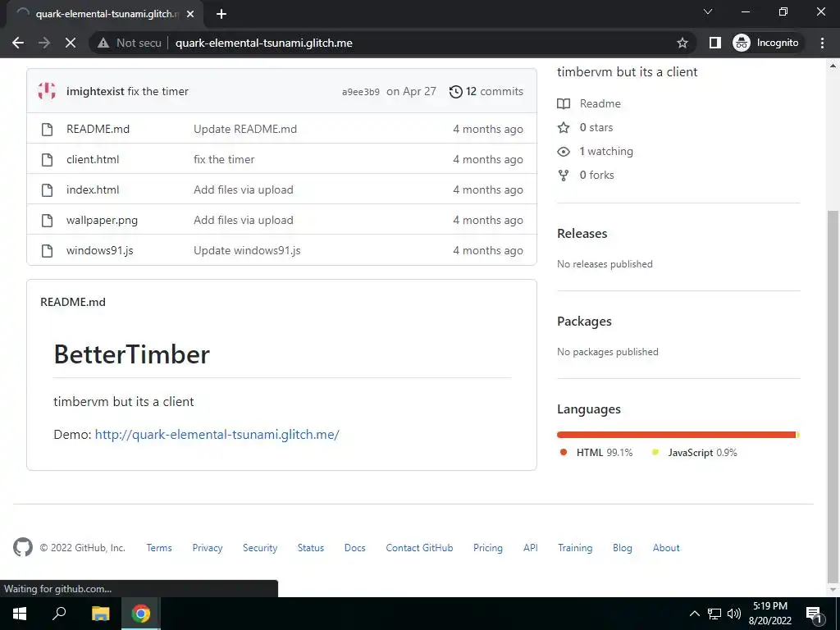This screenshot has width=840, height=630.
Task: Open the client.html file link
Action: 93,160
